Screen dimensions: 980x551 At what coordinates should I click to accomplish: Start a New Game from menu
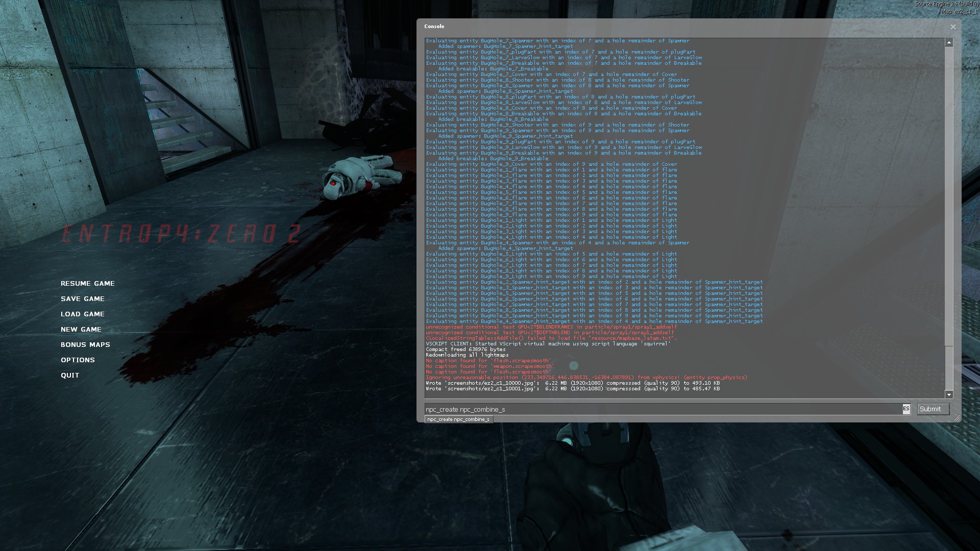click(81, 329)
